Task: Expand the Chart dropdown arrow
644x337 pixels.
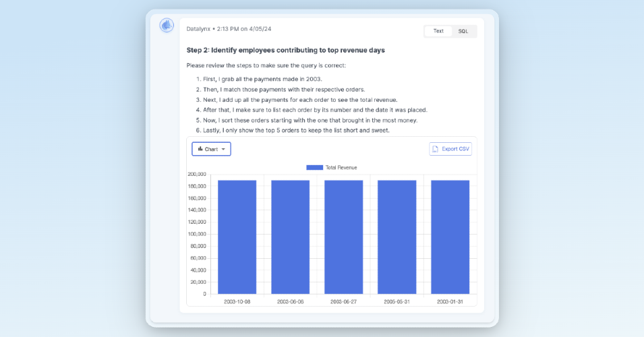Action: click(x=223, y=150)
